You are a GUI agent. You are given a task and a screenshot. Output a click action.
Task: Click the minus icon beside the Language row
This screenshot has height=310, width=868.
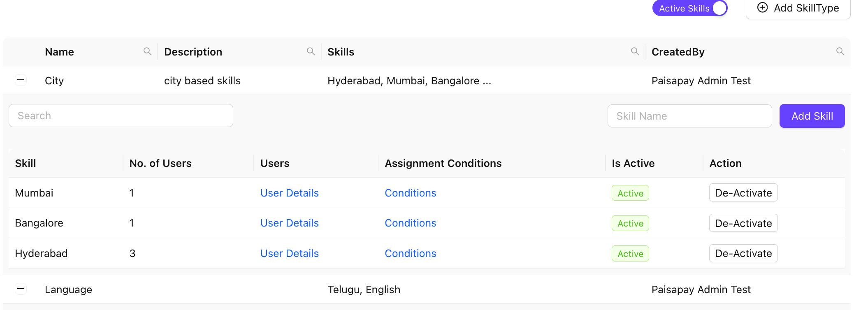(21, 289)
